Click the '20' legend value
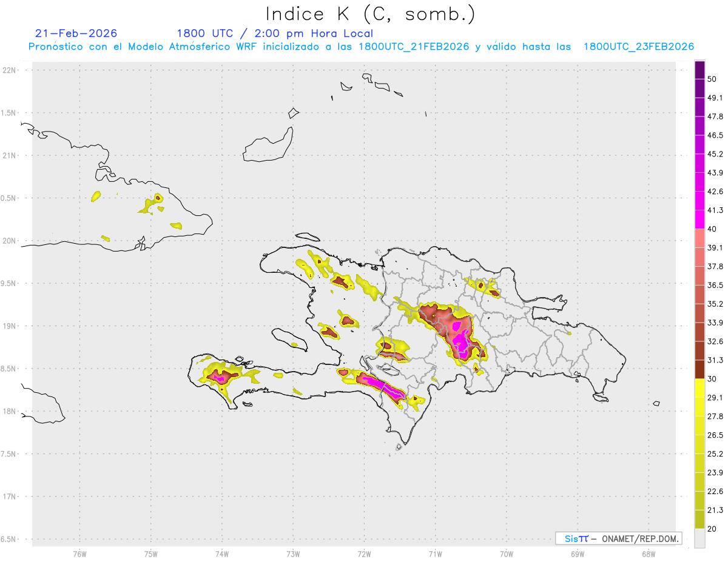This screenshot has height=562, width=728. pos(712,529)
